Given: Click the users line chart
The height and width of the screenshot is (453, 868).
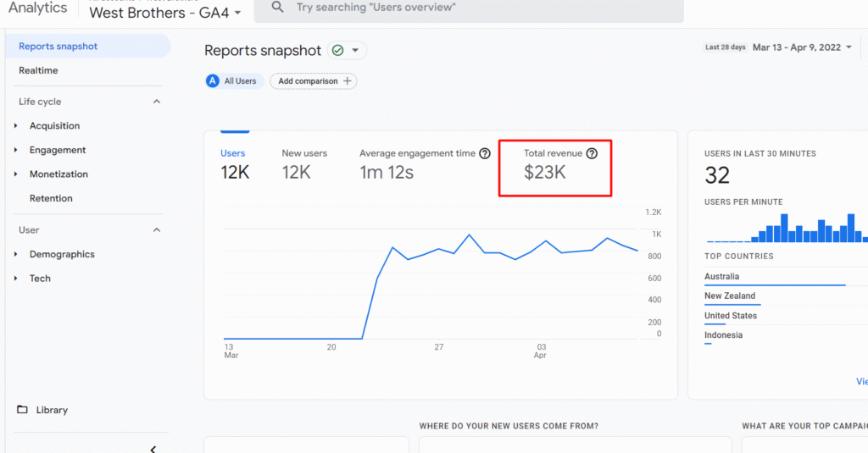Looking at the screenshot, I should [x=431, y=286].
